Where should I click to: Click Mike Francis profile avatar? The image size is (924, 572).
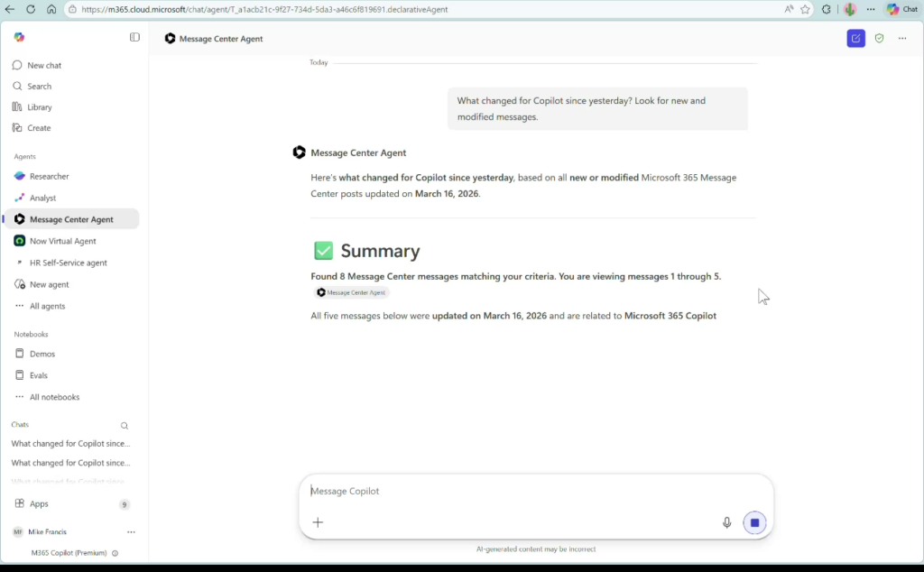(18, 532)
